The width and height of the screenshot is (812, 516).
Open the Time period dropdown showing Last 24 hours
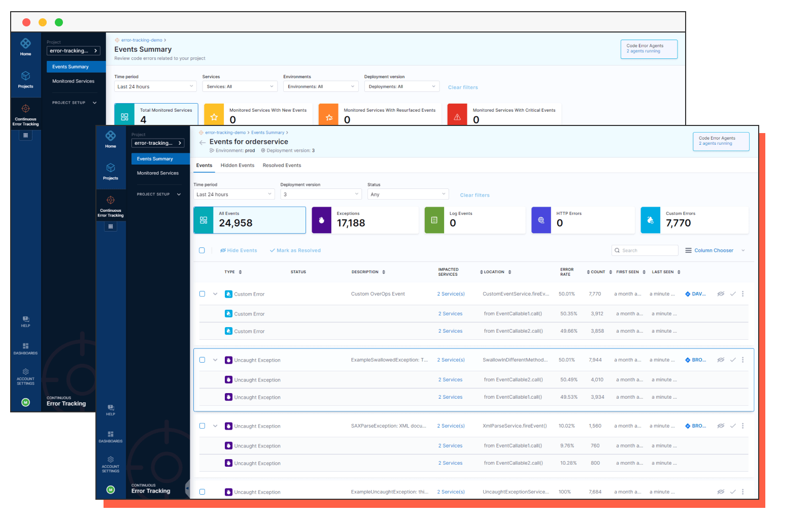(x=234, y=194)
